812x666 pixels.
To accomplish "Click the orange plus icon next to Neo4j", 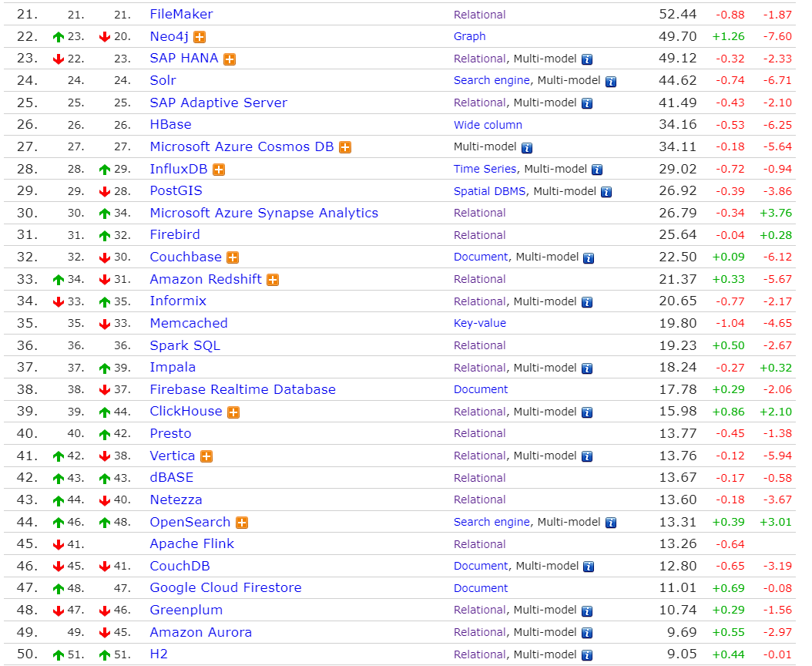I will click(x=200, y=37).
